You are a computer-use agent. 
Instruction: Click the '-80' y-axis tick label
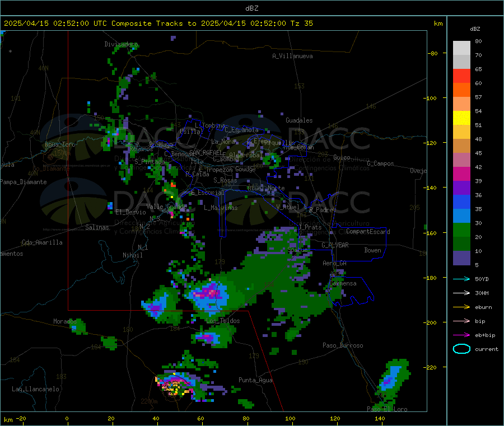432,53
